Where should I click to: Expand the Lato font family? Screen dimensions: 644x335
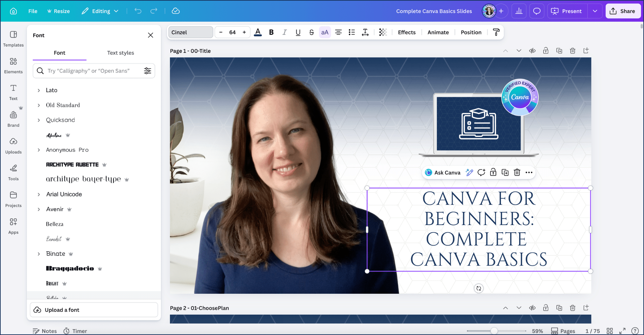click(39, 90)
